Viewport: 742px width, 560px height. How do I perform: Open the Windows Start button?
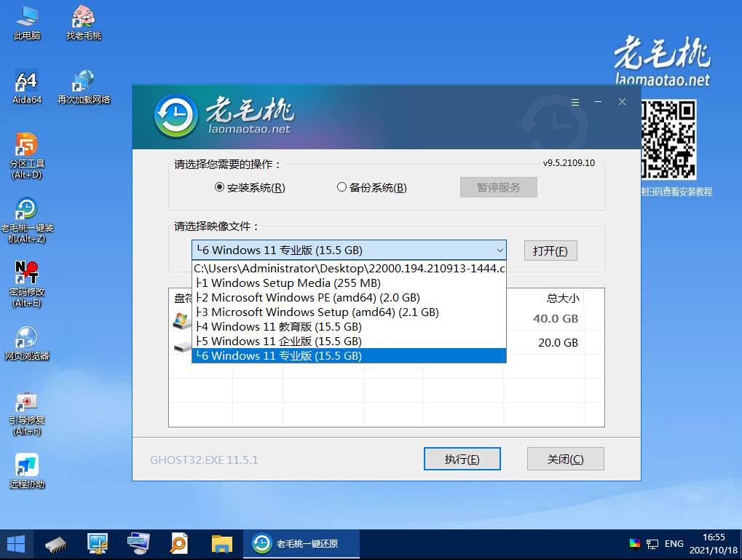click(16, 545)
